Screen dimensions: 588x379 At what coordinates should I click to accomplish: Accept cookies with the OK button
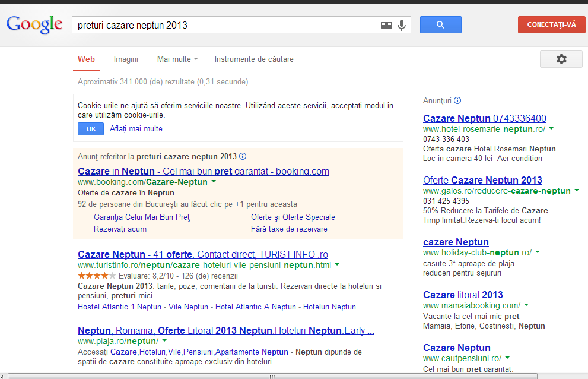(91, 129)
